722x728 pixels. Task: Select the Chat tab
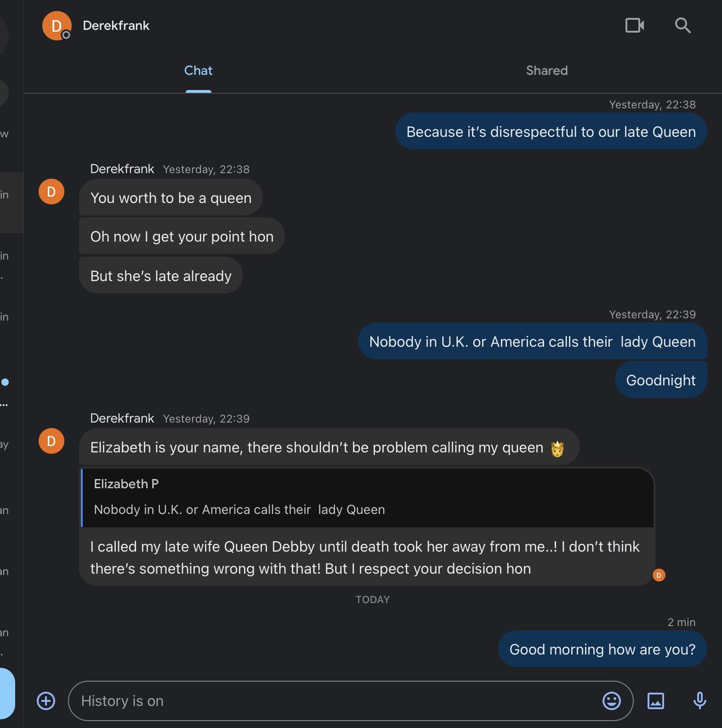point(198,70)
